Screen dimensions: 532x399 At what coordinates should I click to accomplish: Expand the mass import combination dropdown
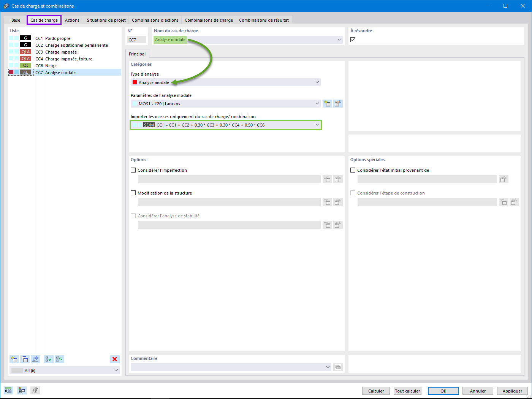317,125
